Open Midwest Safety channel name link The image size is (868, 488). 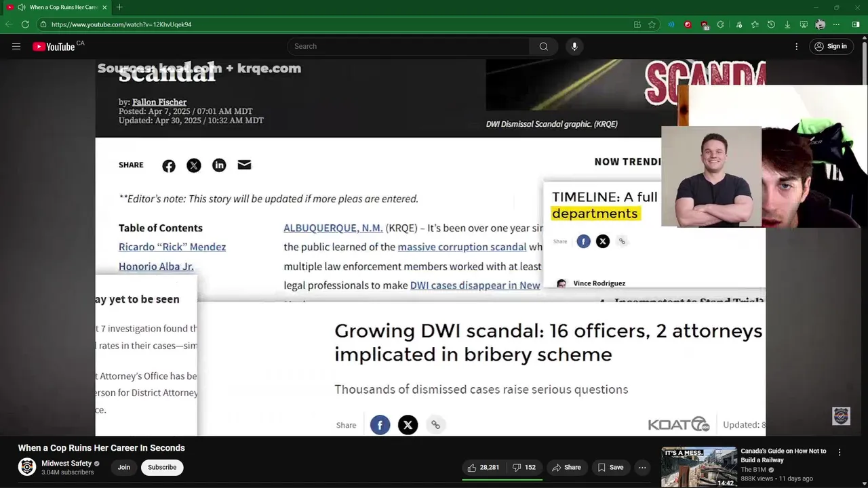[66, 464]
